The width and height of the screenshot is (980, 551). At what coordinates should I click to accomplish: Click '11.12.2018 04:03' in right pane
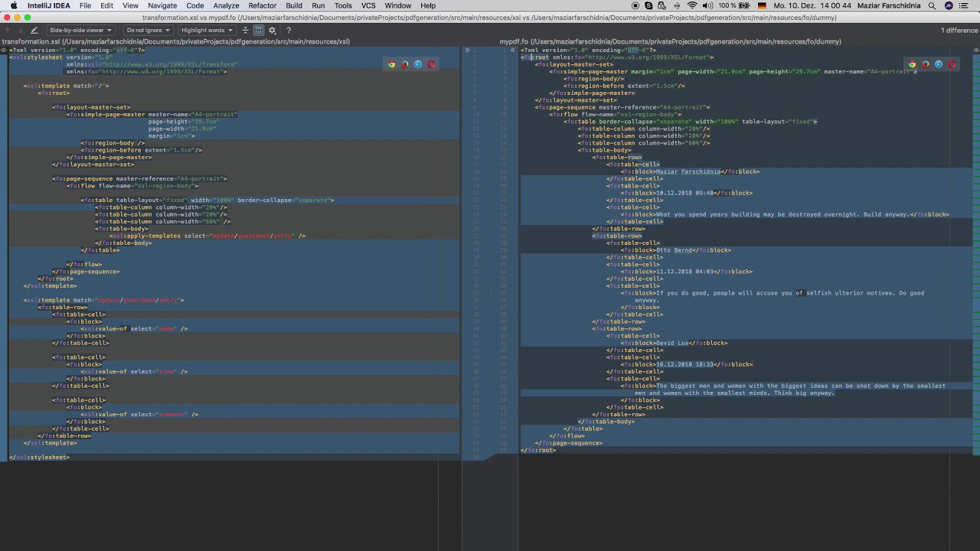685,272
